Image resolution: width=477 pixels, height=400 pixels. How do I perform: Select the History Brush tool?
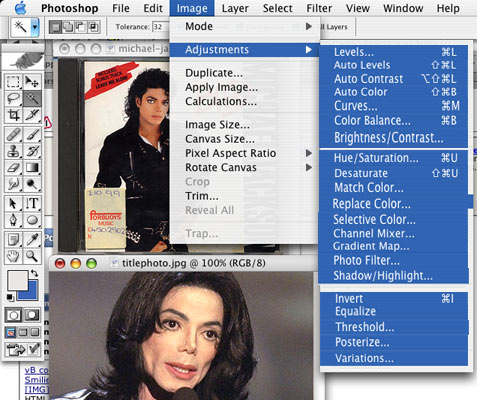pos(32,151)
